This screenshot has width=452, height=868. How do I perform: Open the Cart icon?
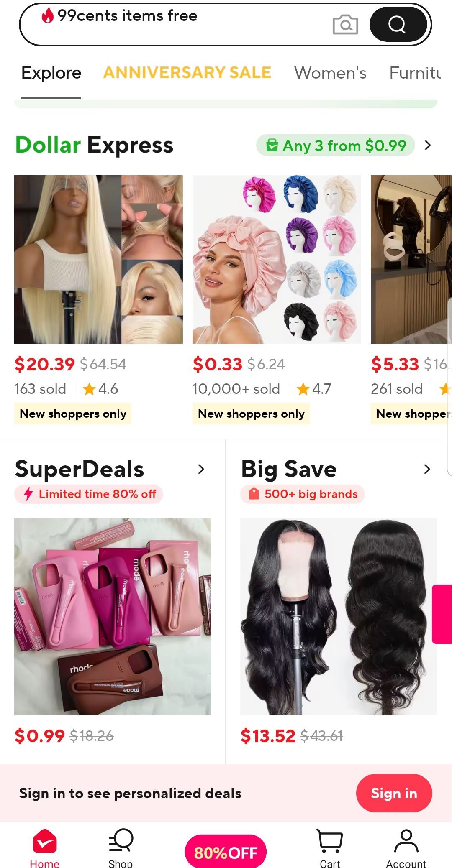coord(330,841)
